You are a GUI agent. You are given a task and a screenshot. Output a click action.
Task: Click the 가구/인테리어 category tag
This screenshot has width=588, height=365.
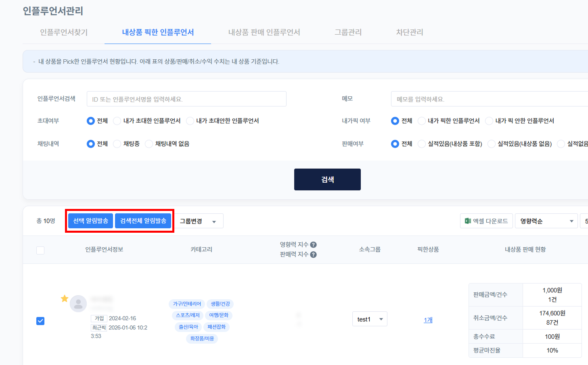(187, 304)
